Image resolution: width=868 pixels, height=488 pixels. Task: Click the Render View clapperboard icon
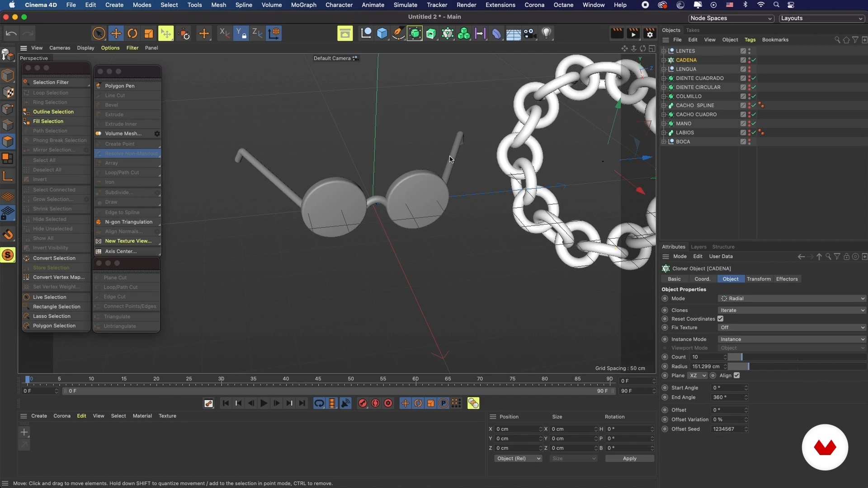pyautogui.click(x=617, y=33)
